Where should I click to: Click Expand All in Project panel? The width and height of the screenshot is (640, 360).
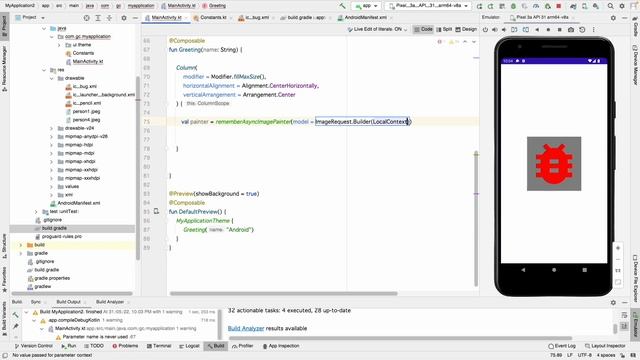coord(98,18)
